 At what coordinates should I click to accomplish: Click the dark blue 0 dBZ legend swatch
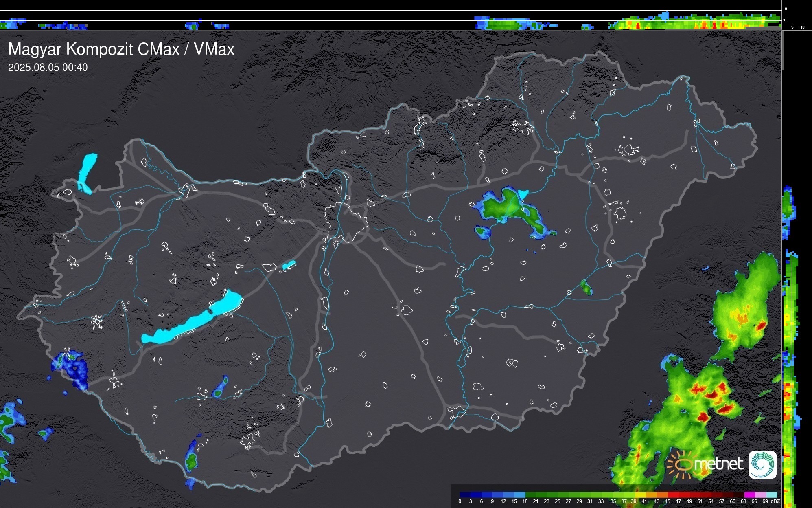pyautogui.click(x=465, y=495)
